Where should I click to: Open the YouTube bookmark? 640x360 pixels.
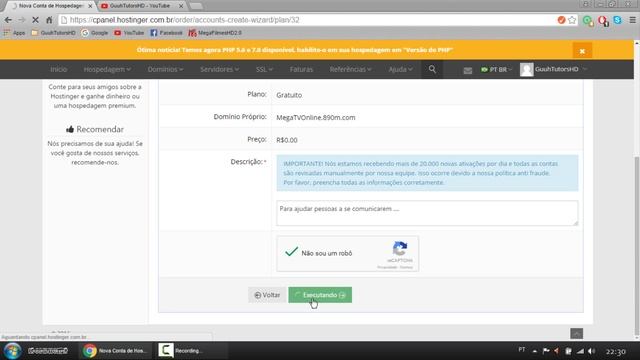click(x=129, y=33)
